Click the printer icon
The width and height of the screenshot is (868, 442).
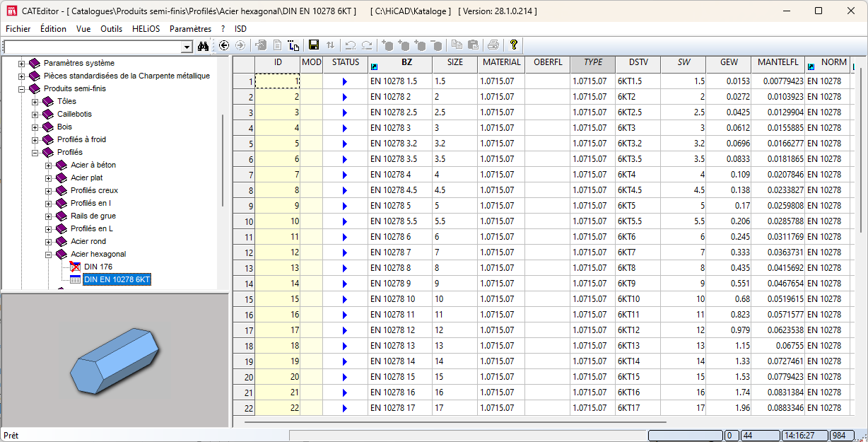493,45
